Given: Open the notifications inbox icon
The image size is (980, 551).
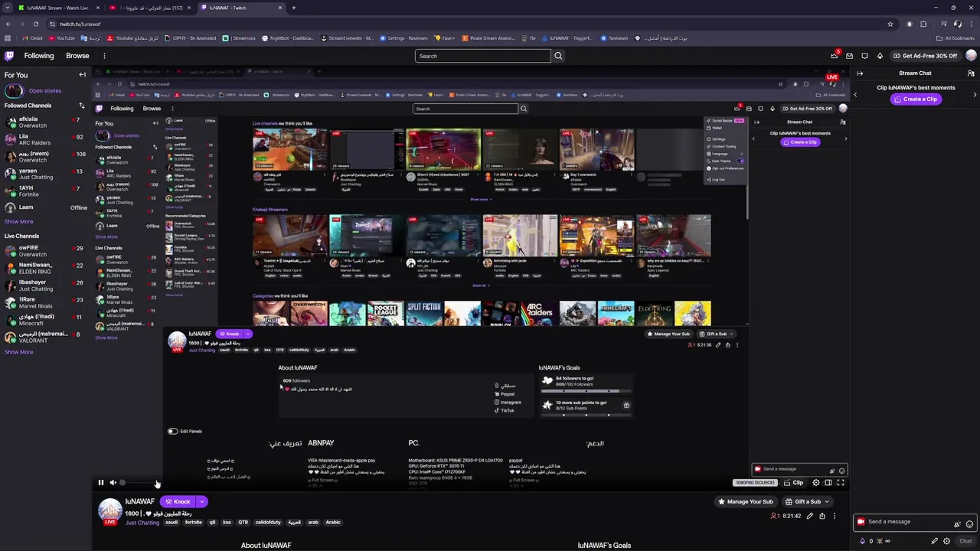Looking at the screenshot, I should click(849, 56).
